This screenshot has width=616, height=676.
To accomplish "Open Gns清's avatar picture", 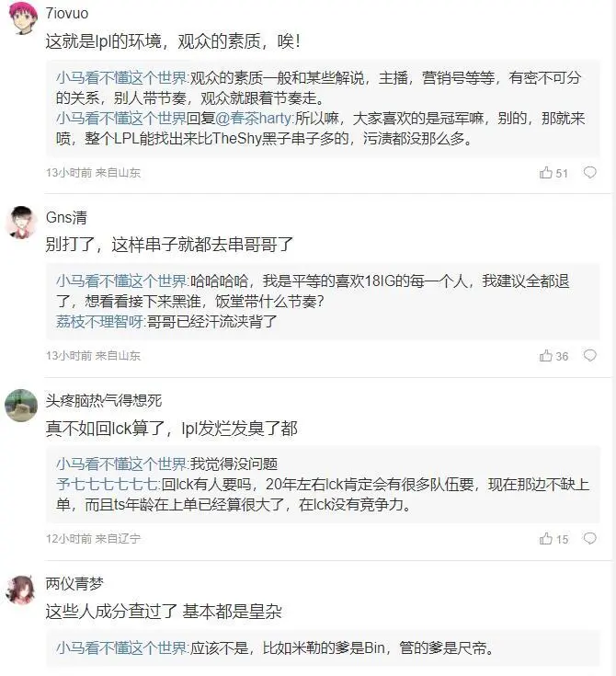I will tap(21, 222).
